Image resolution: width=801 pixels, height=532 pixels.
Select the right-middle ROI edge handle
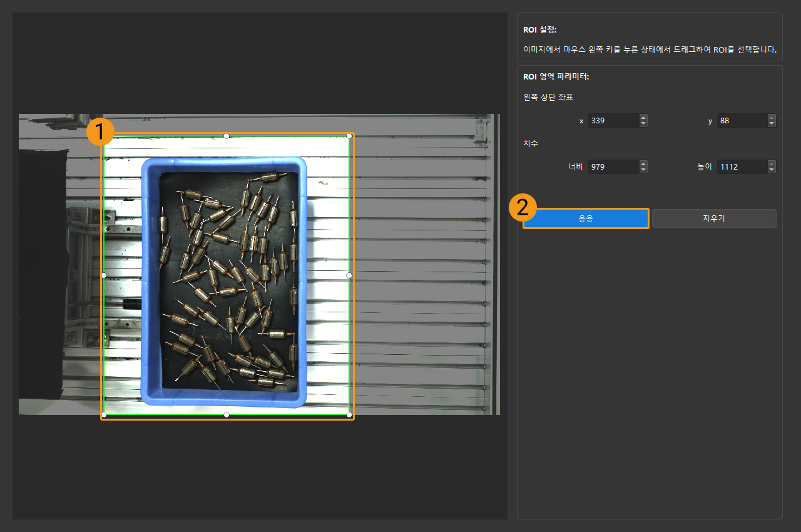click(x=349, y=275)
